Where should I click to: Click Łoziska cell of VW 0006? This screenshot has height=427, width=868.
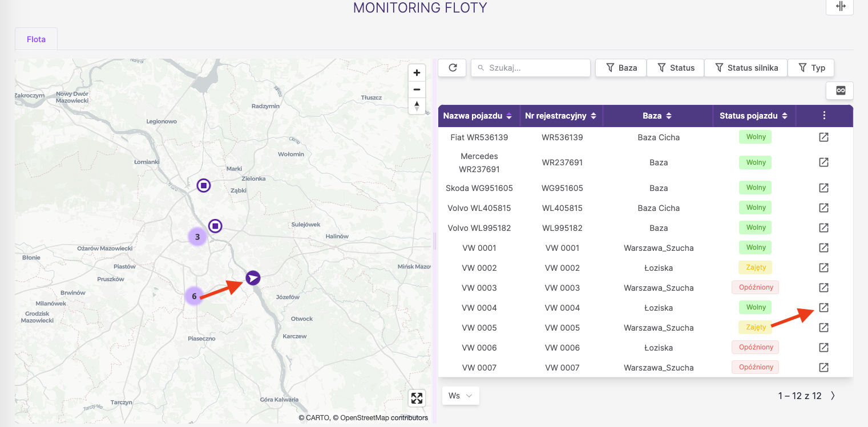659,348
